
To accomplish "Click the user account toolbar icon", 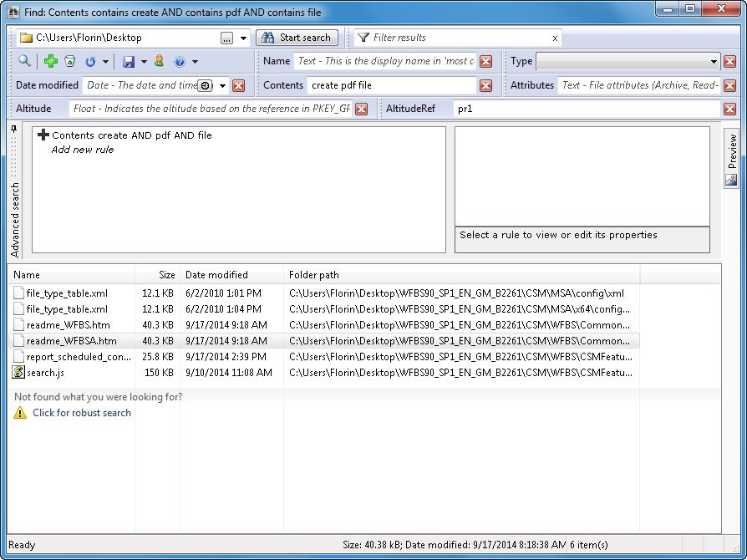I will pos(160,61).
